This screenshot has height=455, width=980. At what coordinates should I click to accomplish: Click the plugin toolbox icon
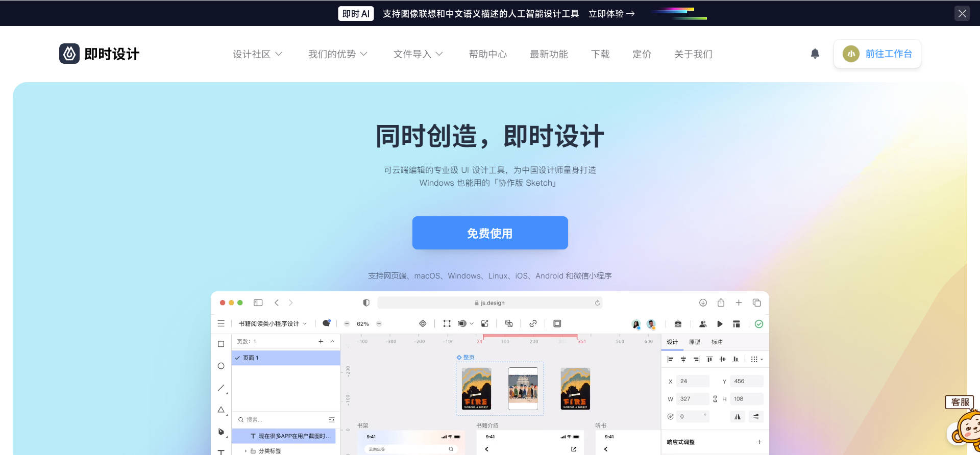[678, 324]
